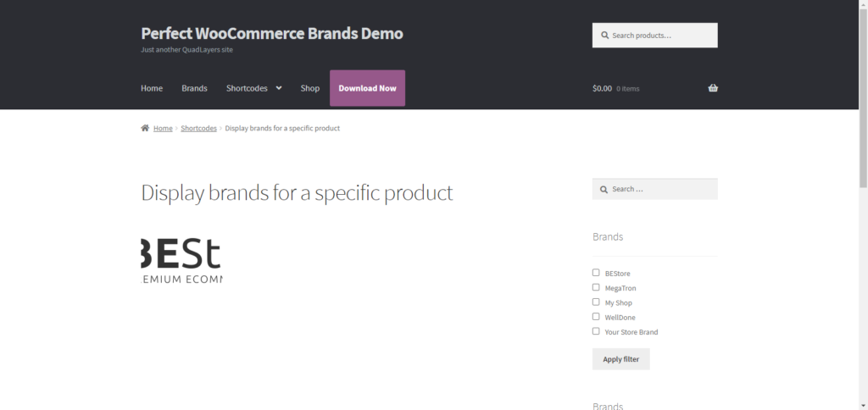Follow the Shortcodes breadcrumb link

click(198, 129)
